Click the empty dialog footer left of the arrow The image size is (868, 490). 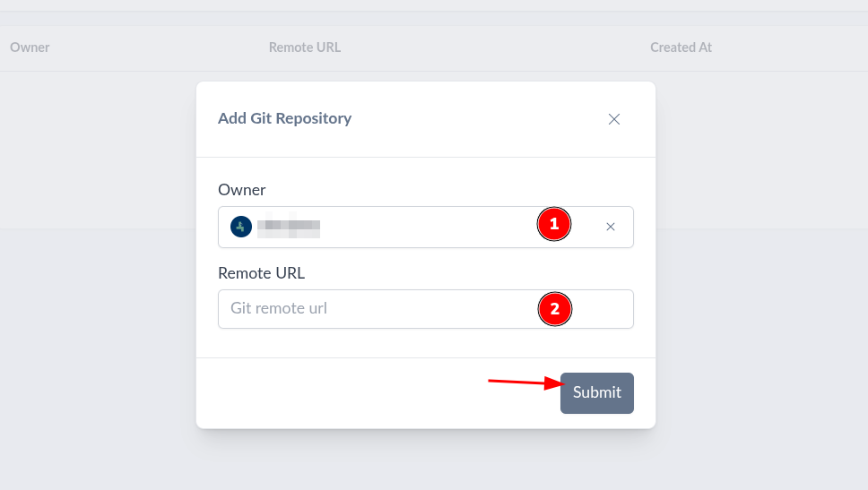[341, 392]
